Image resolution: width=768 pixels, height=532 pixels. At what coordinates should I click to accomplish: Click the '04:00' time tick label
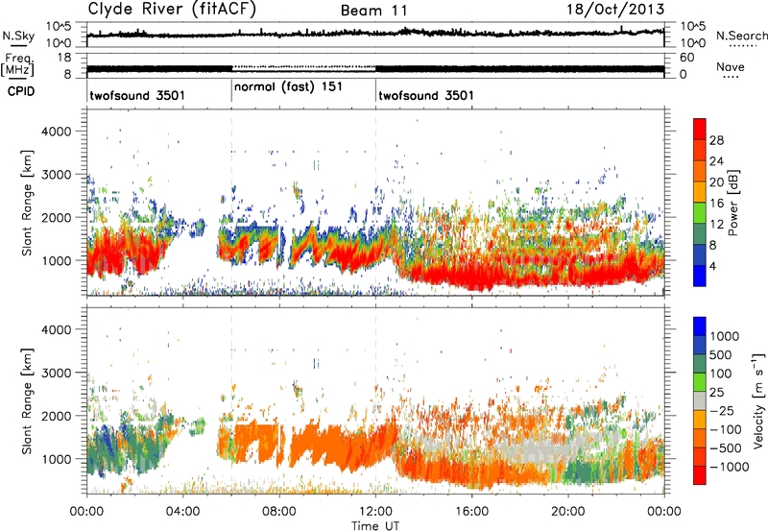point(183,511)
